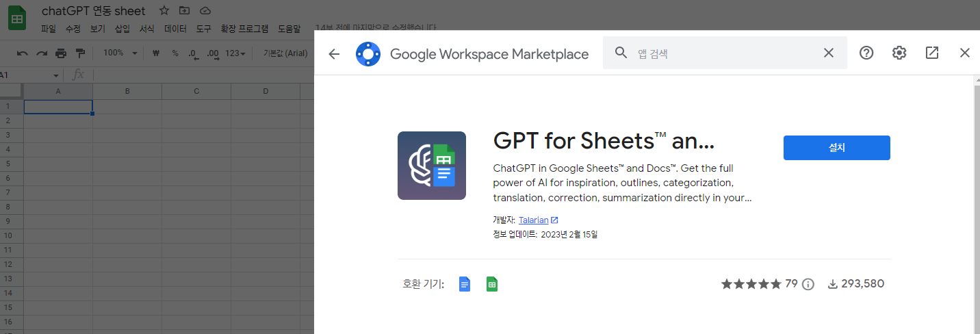Undo the last action in Sheets
Screen dimensions: 980x334
[x=23, y=53]
